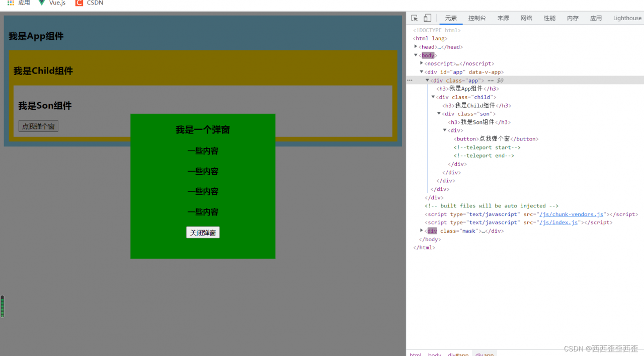Select the div#app breadcrumb
644x356 pixels.
(458, 353)
